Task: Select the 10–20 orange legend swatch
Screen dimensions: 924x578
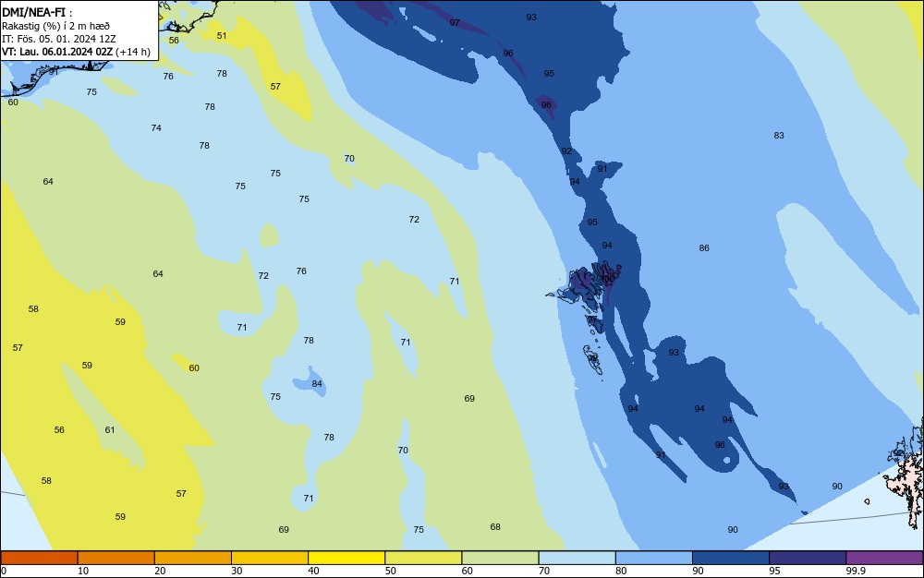Action: click(116, 558)
